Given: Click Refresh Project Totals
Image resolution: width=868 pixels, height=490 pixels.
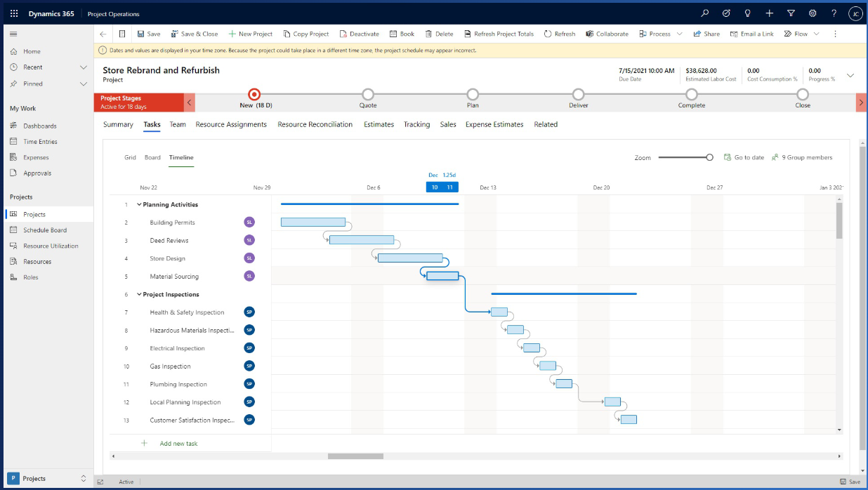Looking at the screenshot, I should 499,34.
